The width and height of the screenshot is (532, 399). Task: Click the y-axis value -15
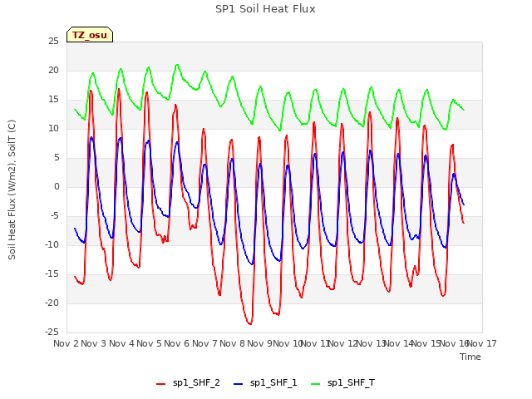pyautogui.click(x=52, y=274)
